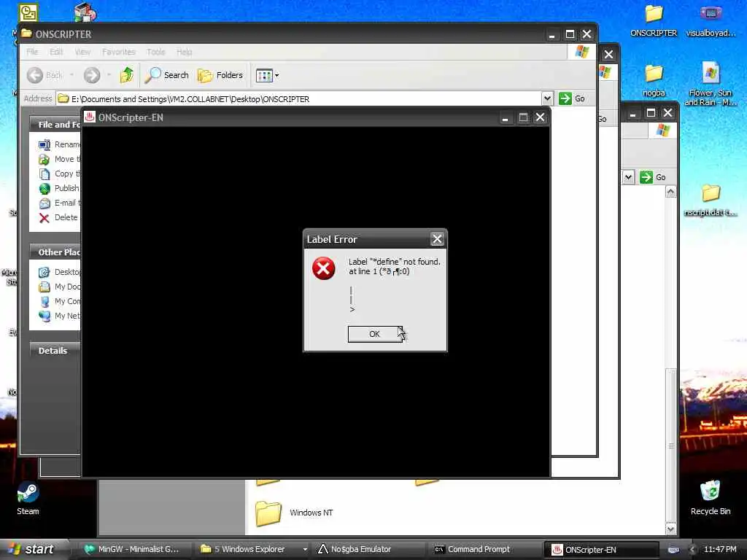Toggle the Folders pane button
The height and width of the screenshot is (560, 747).
tap(220, 75)
